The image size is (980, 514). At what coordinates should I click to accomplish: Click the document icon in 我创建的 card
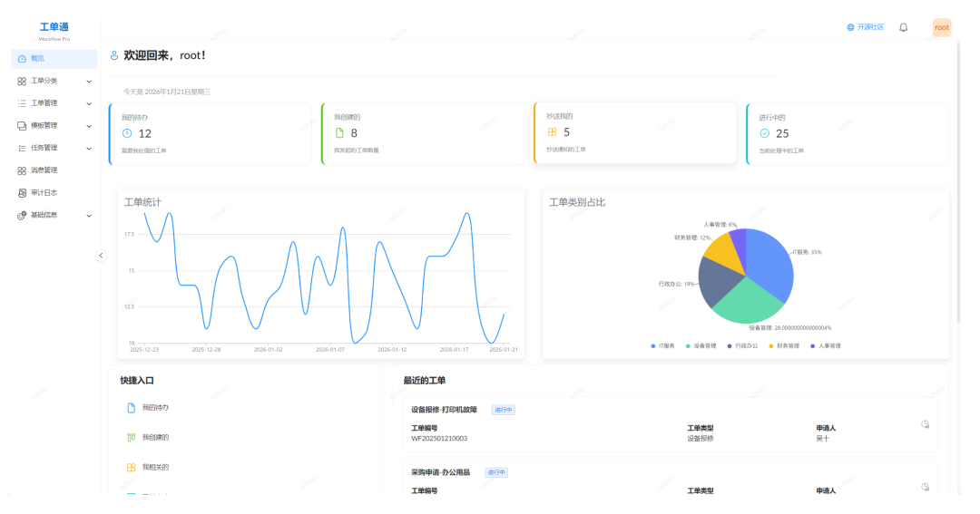pos(339,132)
